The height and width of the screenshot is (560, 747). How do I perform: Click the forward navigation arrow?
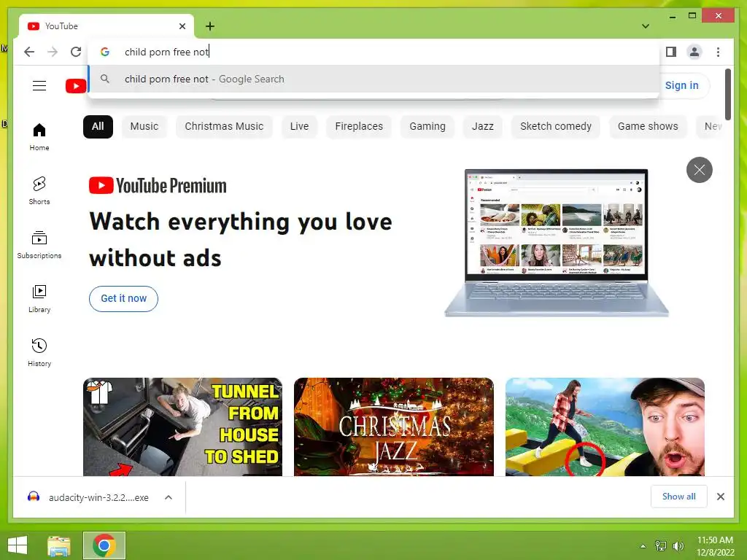(53, 52)
